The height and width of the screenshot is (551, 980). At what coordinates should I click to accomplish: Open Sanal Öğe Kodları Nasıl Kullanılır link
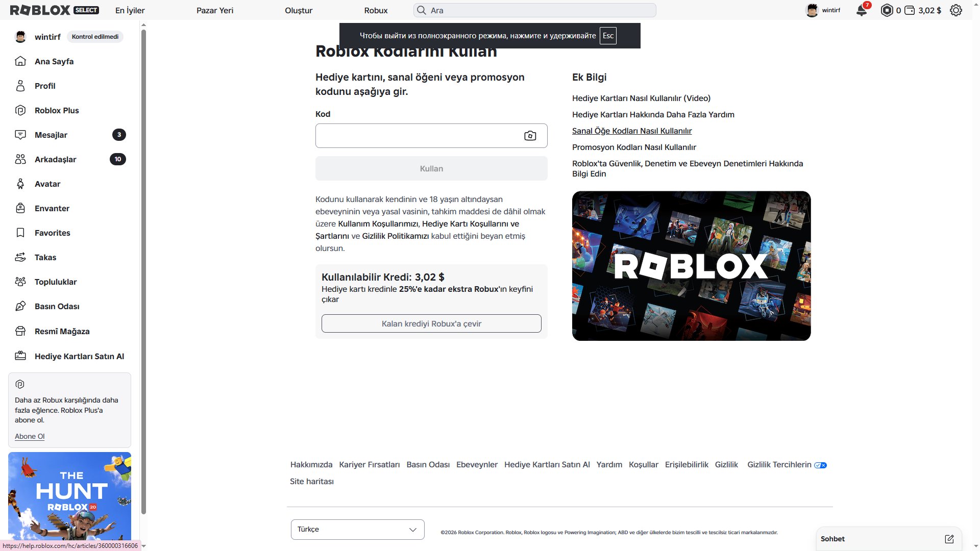pyautogui.click(x=632, y=131)
